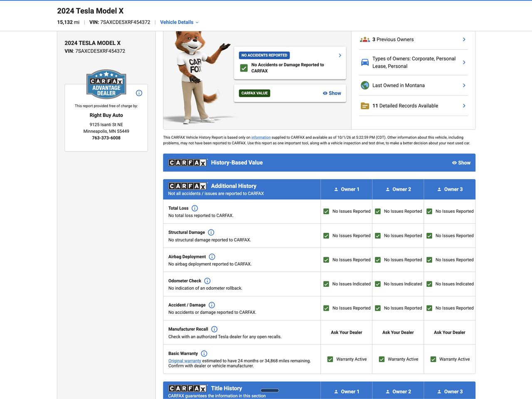
Task: Click Owner 2 Structural Damage checkmark
Action: click(x=378, y=236)
